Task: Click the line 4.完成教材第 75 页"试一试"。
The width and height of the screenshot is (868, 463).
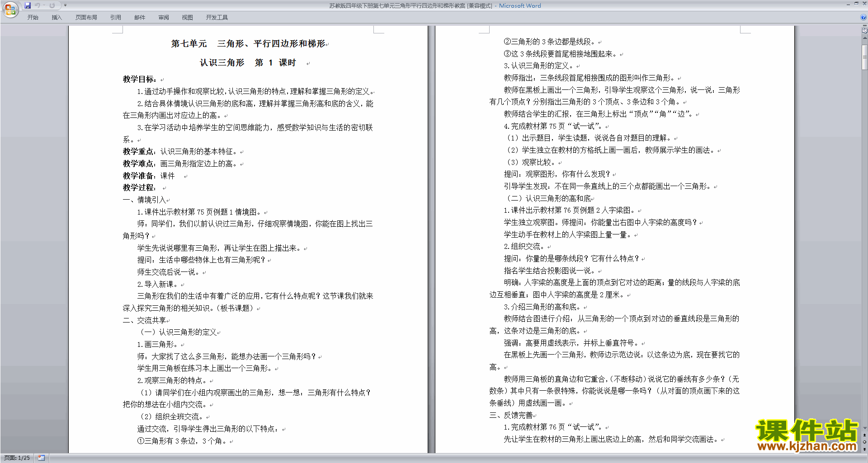Action: [x=554, y=126]
